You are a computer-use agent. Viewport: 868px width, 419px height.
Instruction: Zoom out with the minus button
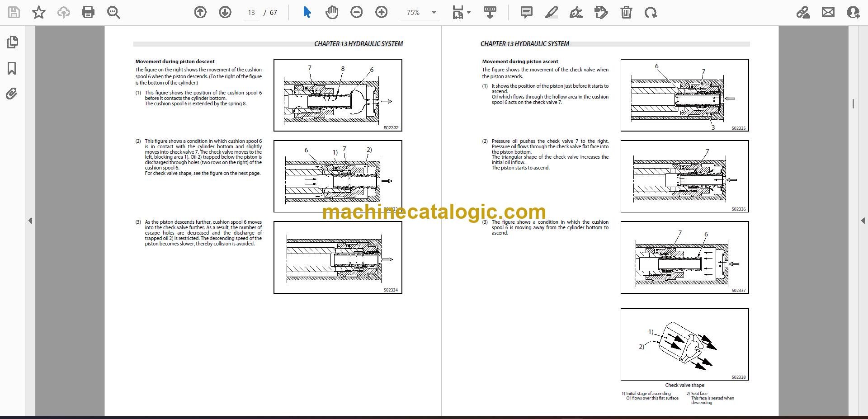(x=357, y=12)
